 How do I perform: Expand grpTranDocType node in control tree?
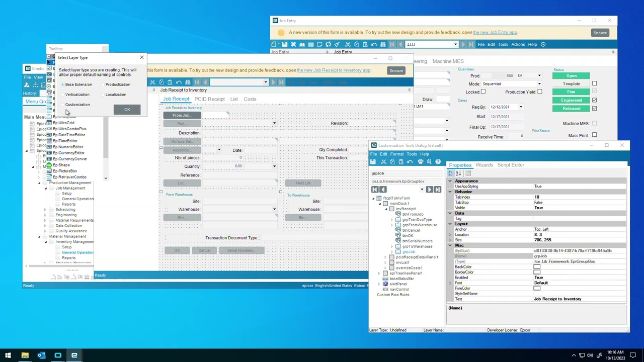coord(392,220)
